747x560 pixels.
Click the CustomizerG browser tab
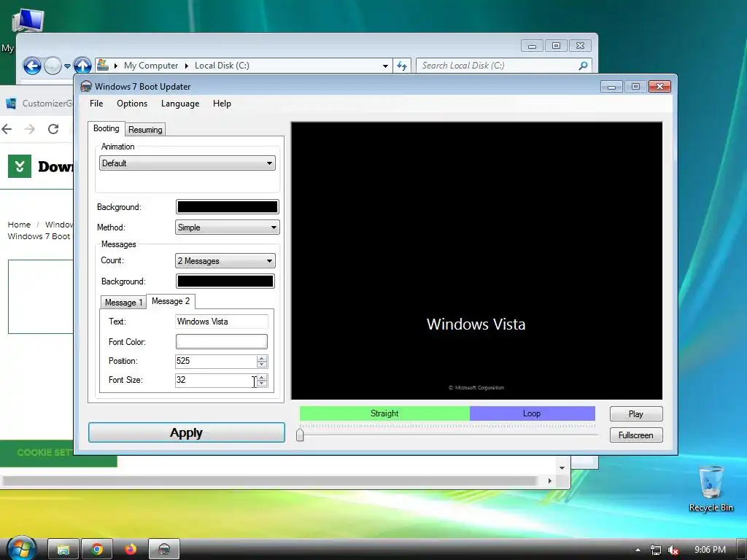39,104
